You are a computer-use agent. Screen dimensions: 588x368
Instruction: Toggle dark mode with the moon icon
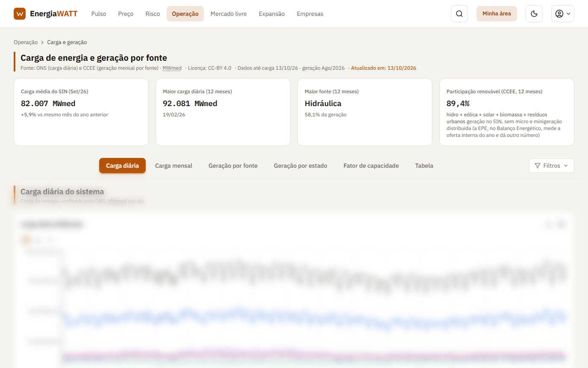tap(534, 14)
